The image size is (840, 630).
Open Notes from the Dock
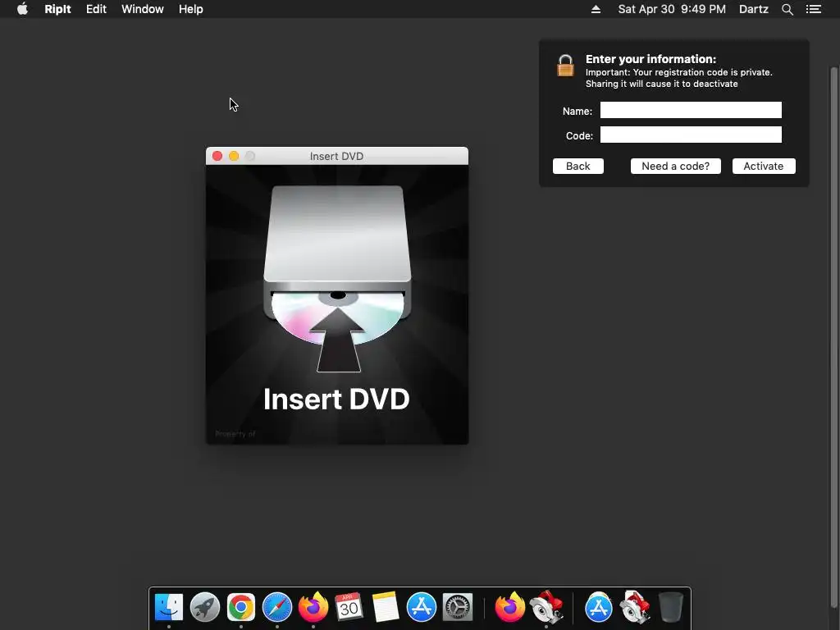click(x=386, y=607)
